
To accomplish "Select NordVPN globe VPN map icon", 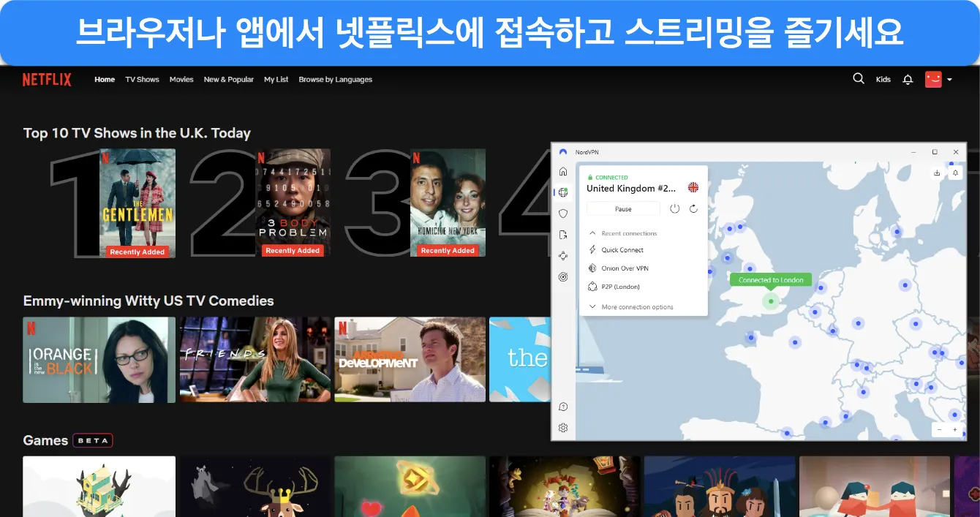I will tap(563, 192).
